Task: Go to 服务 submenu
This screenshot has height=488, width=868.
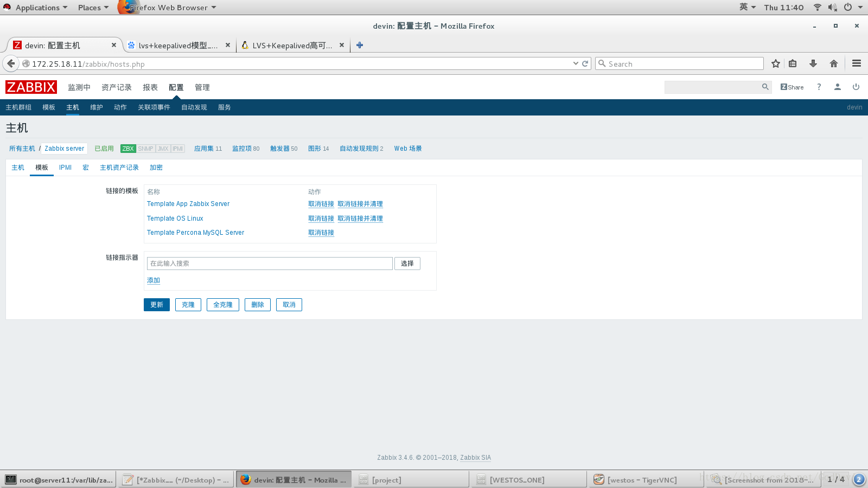Action: [x=225, y=107]
